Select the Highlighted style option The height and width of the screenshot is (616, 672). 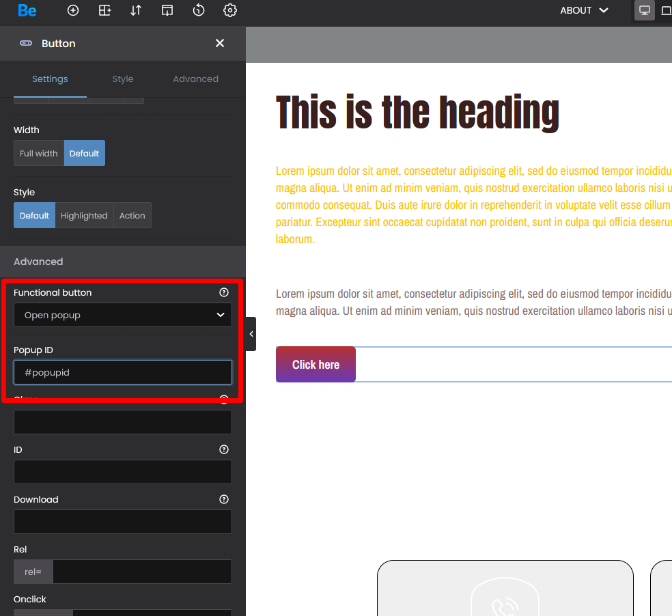84,216
